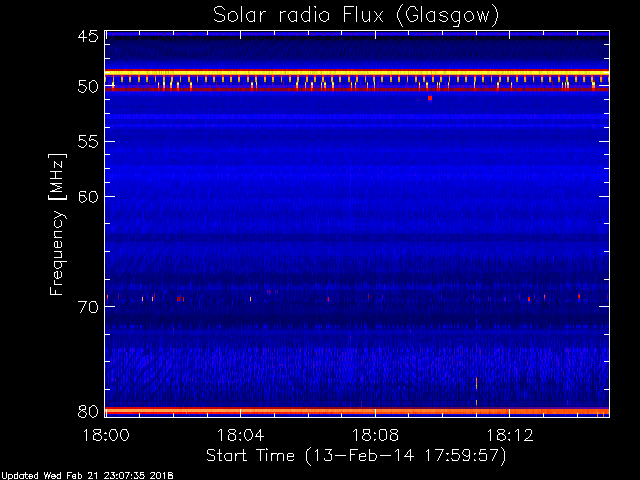Viewport: 640px width, 480px height.
Task: Click the isolated red spot just below 50 MHz
Action: 430,98
